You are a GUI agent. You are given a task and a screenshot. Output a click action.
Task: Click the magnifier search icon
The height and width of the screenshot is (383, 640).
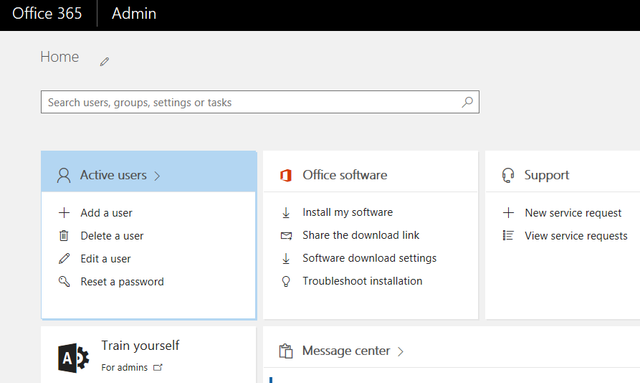click(467, 102)
